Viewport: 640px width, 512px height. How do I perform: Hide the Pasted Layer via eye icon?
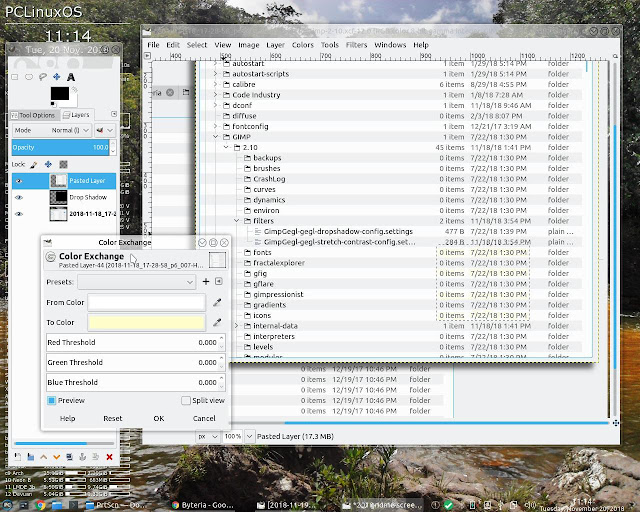pyautogui.click(x=19, y=181)
